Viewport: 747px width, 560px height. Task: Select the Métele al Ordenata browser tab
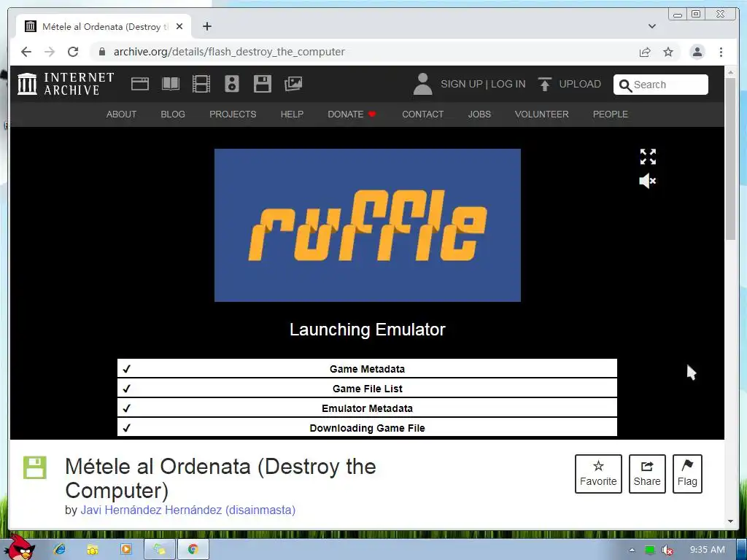104,27
